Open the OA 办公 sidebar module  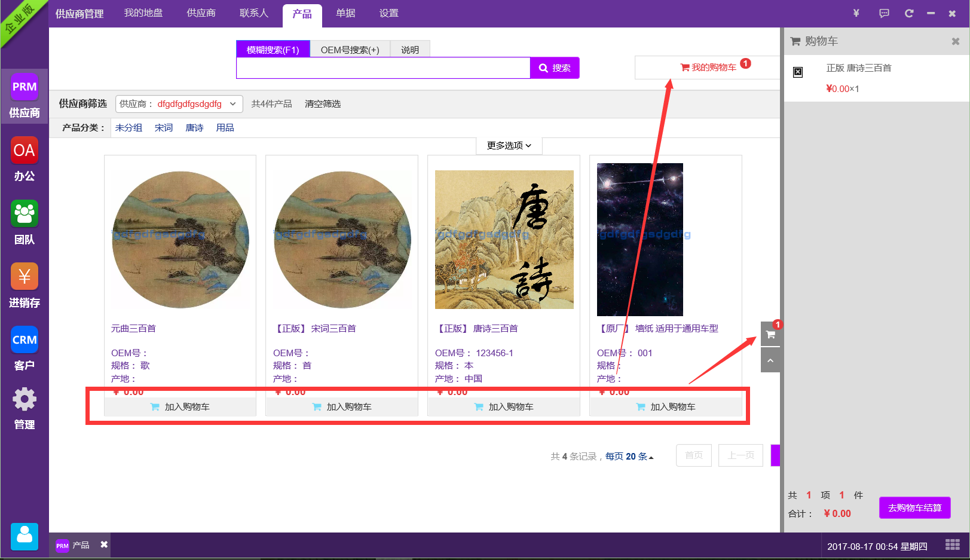[25, 160]
